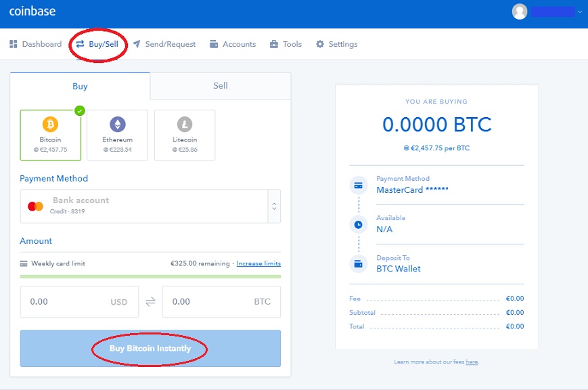Image resolution: width=588 pixels, height=390 pixels.
Task: Click the @ €2,457.75 per BTC rate
Action: point(436,148)
